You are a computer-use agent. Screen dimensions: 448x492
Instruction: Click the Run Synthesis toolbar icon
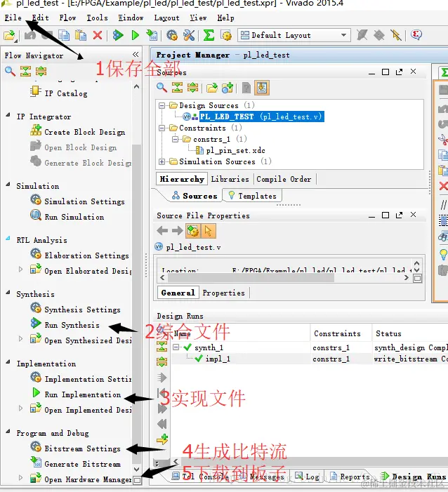point(118,35)
